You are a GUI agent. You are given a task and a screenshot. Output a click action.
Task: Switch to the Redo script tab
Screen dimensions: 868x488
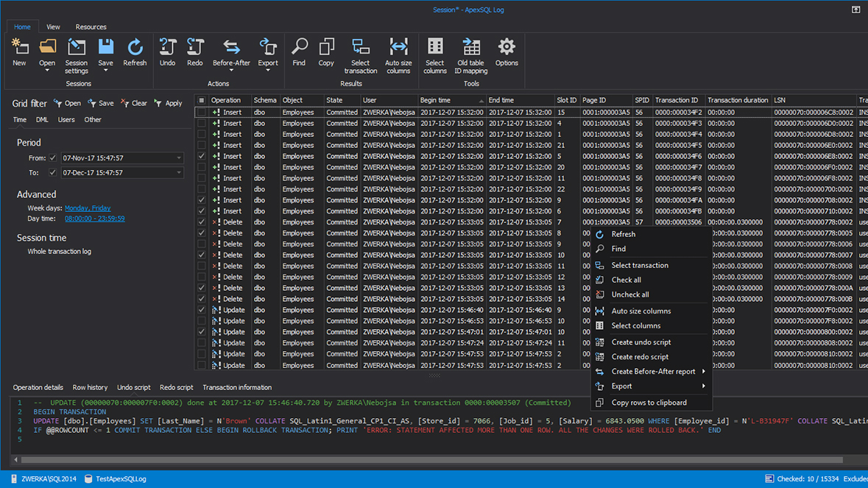pyautogui.click(x=176, y=387)
